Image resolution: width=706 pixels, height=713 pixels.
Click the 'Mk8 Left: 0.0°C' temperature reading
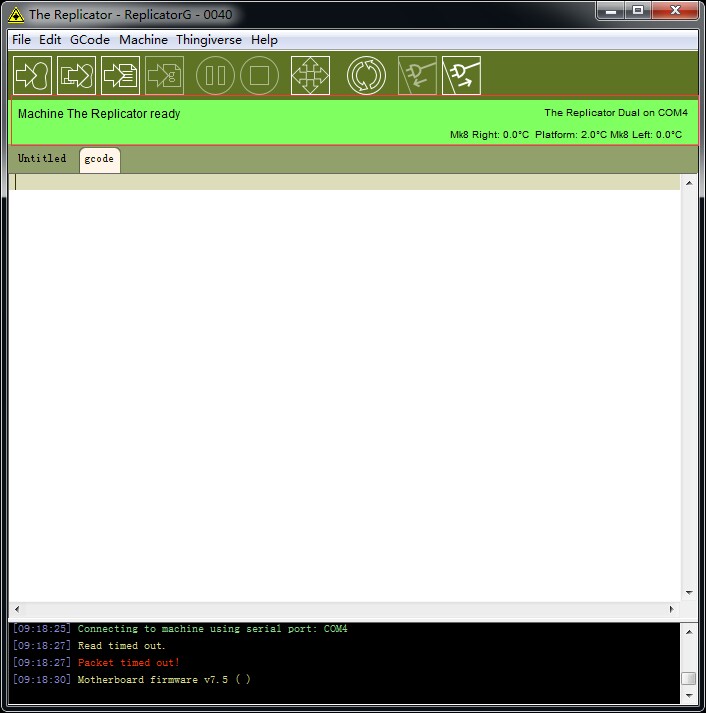(x=646, y=135)
